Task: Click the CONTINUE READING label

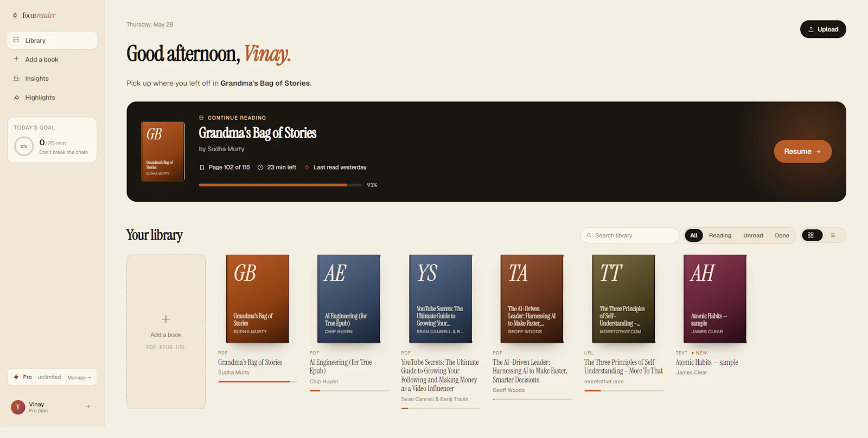Action: pos(237,118)
